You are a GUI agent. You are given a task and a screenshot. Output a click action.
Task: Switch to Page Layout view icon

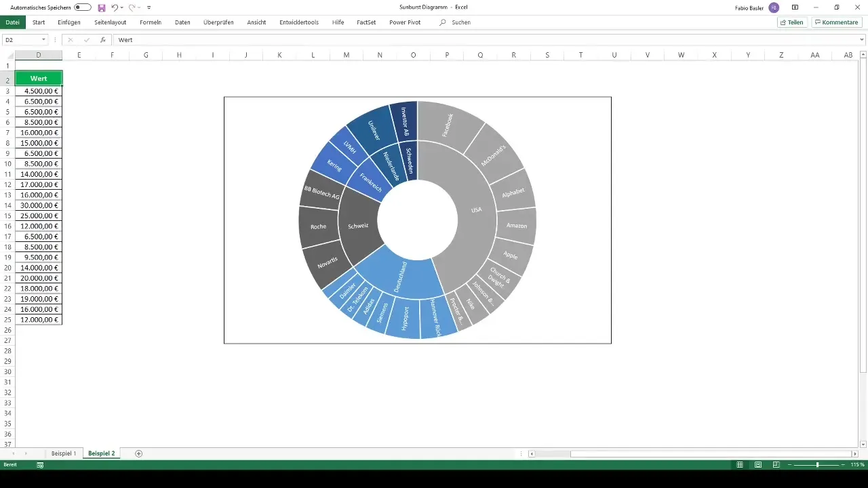757,465
